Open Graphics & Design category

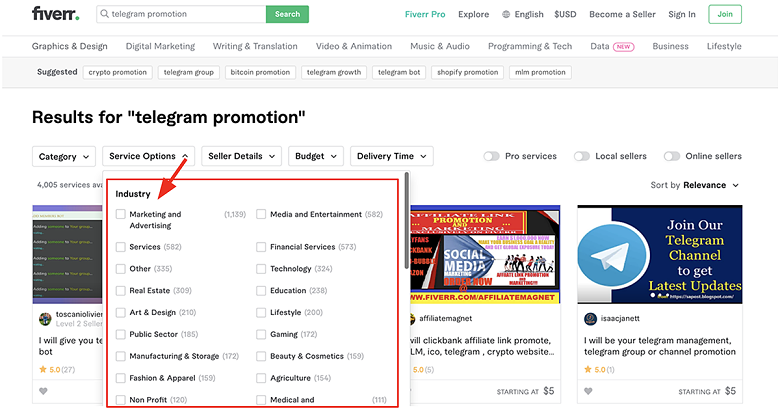[x=70, y=46]
